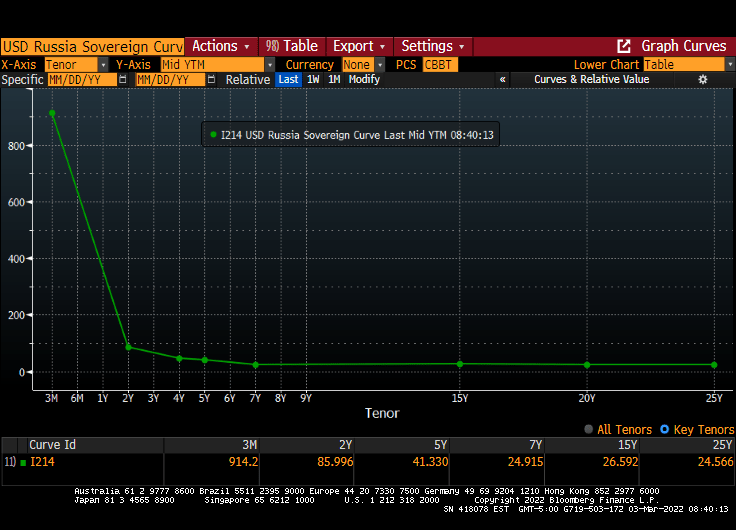Open the Curves & Relative Value gear settings
This screenshot has height=530, width=736.
click(x=702, y=80)
